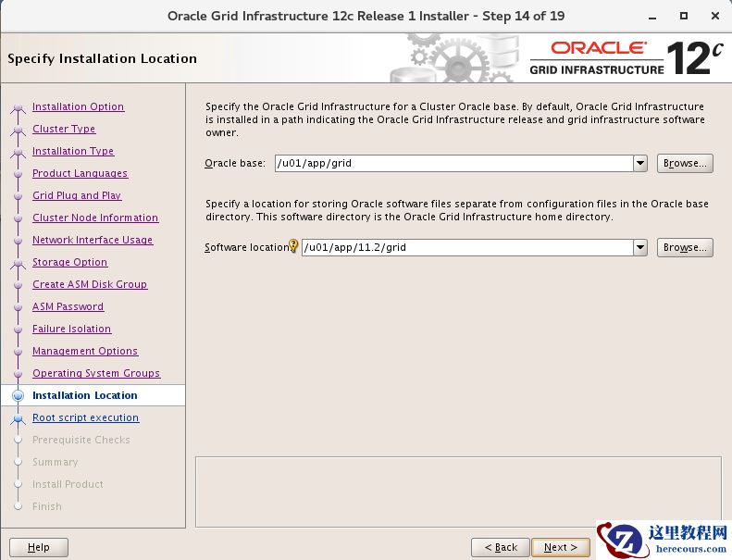Open the Operating System Groups step

pos(96,373)
